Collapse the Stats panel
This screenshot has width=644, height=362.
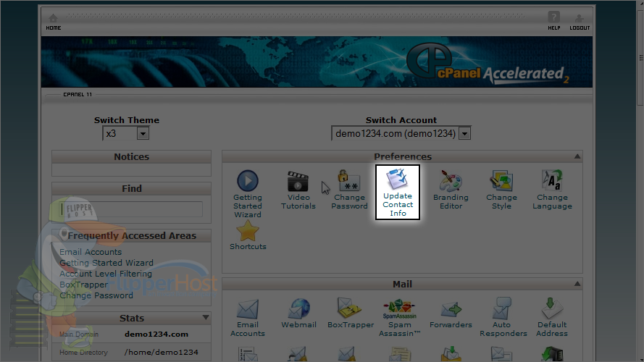[206, 317]
